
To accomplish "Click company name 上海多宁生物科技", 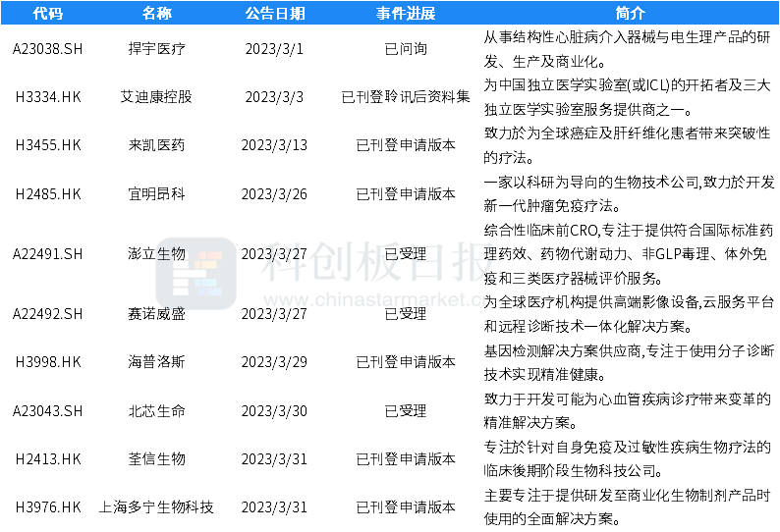I will 157,507.
